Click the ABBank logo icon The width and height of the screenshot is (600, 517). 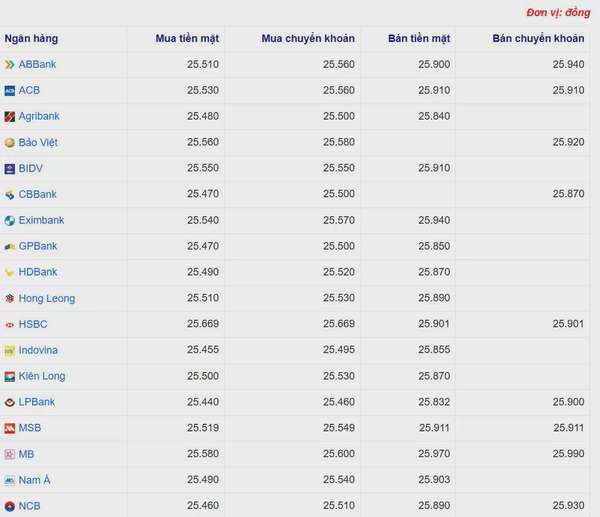coord(10,65)
